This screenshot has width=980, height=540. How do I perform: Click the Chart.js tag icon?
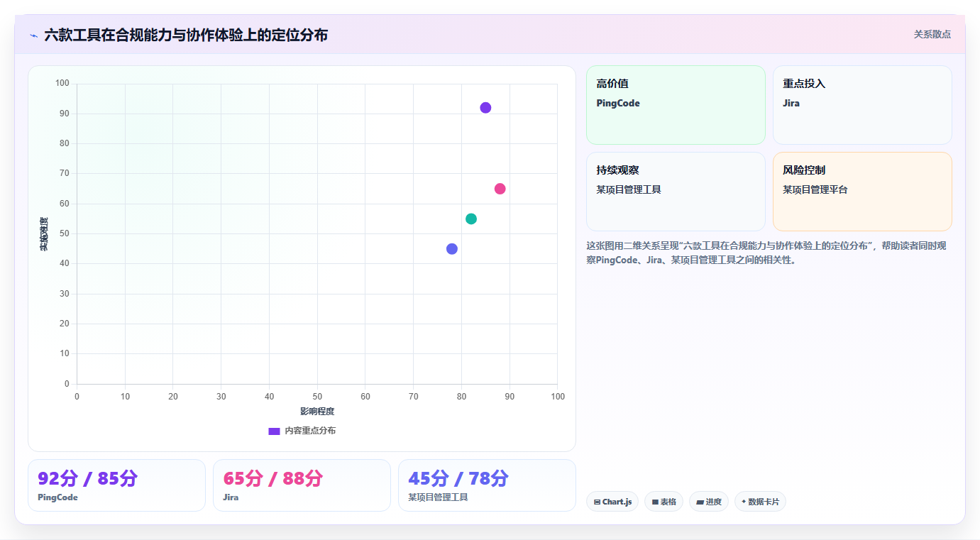[597, 502]
